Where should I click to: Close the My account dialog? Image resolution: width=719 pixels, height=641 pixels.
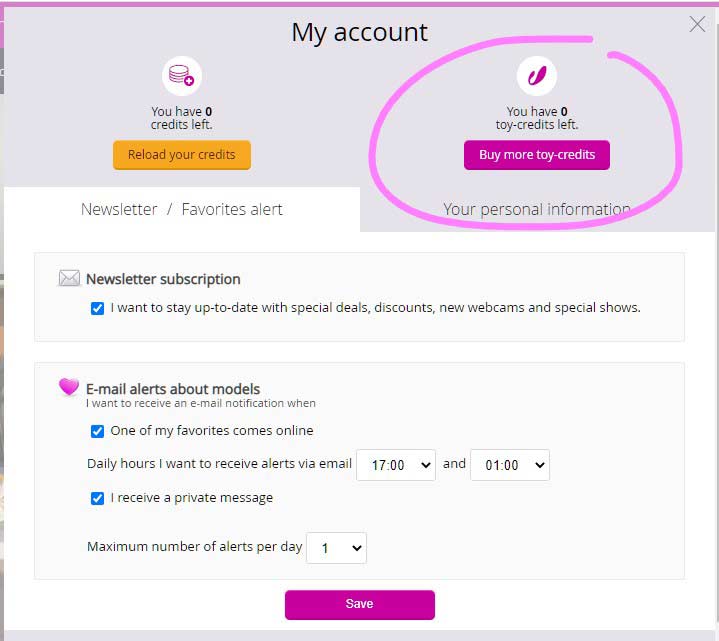[697, 24]
